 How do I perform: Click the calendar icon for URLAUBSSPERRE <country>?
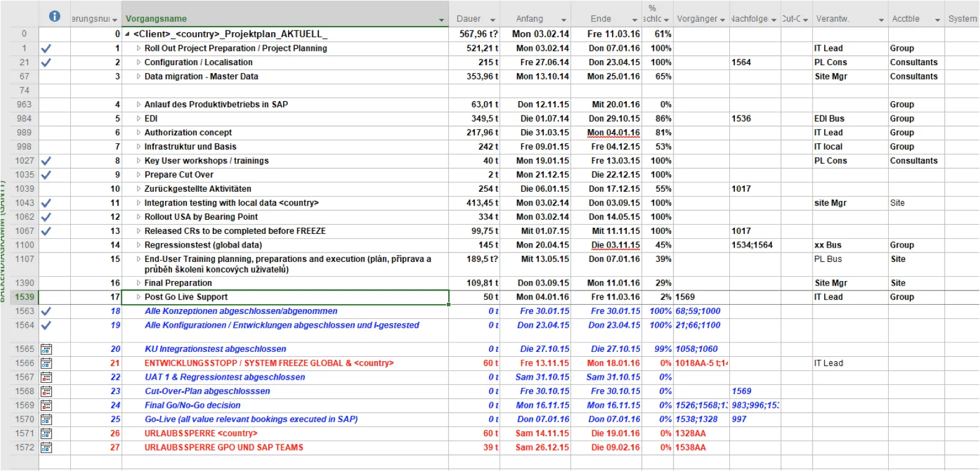click(46, 434)
